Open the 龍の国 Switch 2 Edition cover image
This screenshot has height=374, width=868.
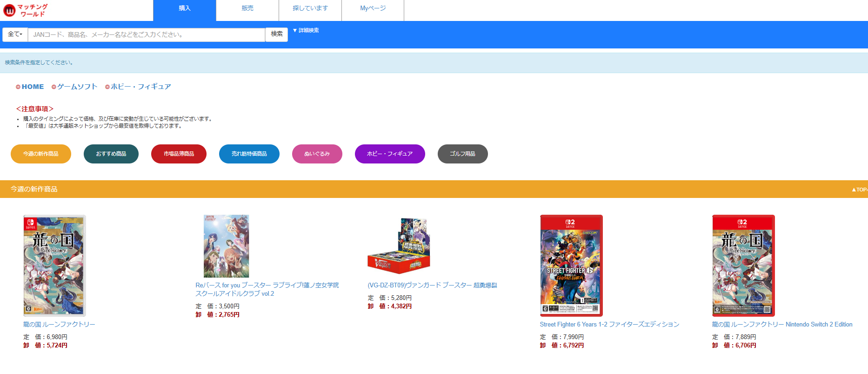point(743,265)
